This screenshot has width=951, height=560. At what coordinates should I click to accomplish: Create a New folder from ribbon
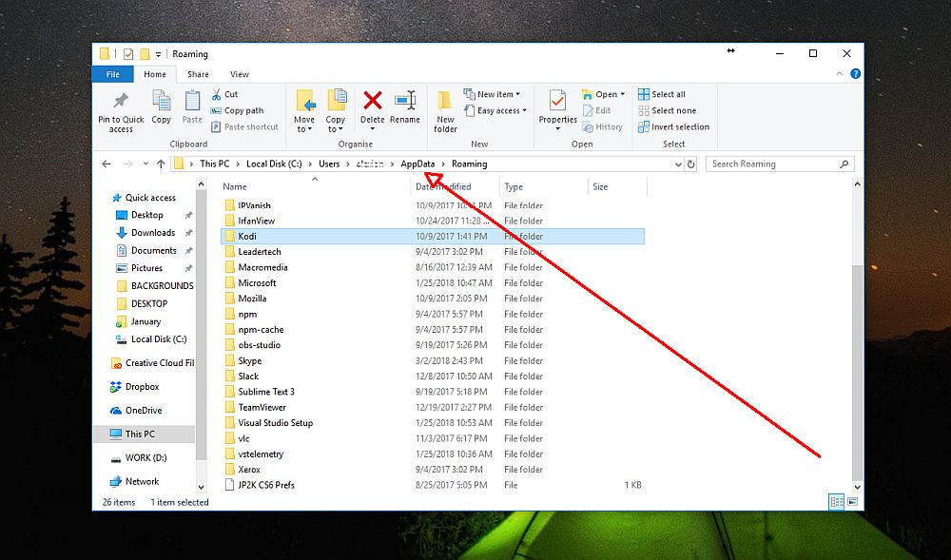(445, 111)
